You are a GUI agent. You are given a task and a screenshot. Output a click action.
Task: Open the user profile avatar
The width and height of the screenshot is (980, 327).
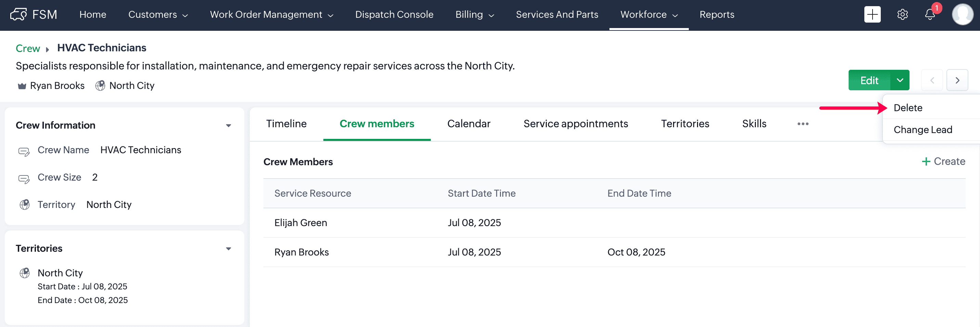(x=962, y=14)
